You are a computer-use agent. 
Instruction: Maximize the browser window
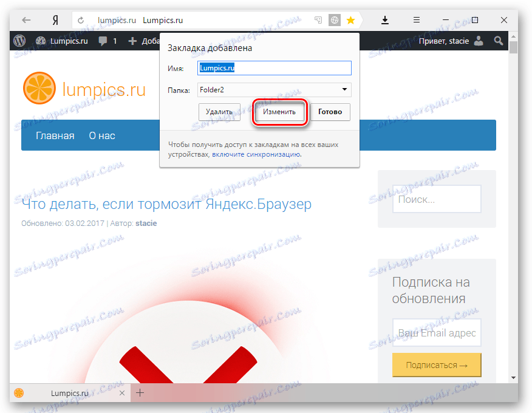click(475, 20)
